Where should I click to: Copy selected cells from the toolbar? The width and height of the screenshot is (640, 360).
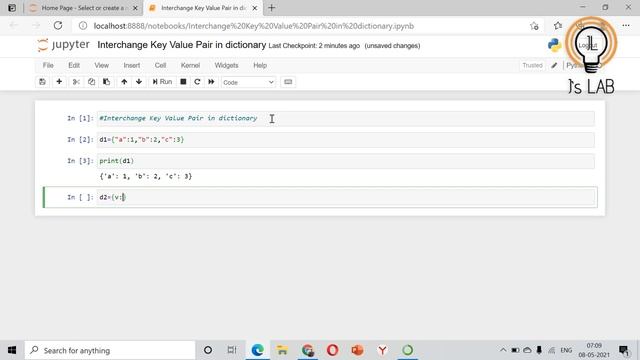point(91,82)
